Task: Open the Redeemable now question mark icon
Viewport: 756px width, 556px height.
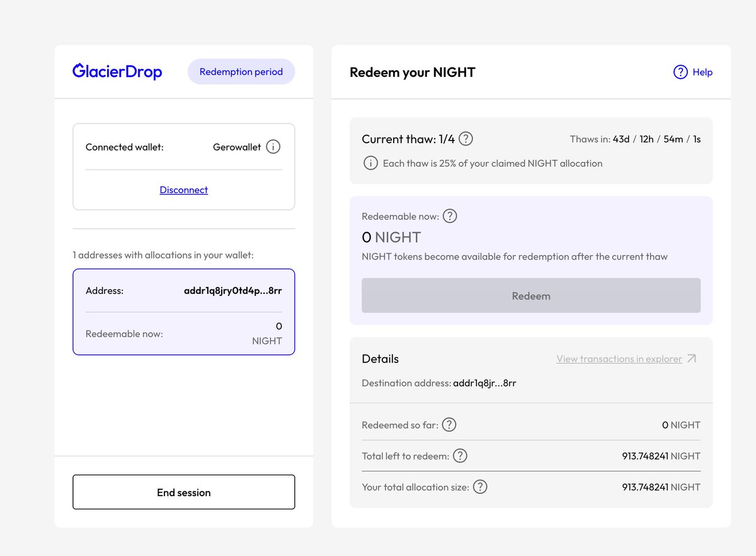Action: (449, 216)
